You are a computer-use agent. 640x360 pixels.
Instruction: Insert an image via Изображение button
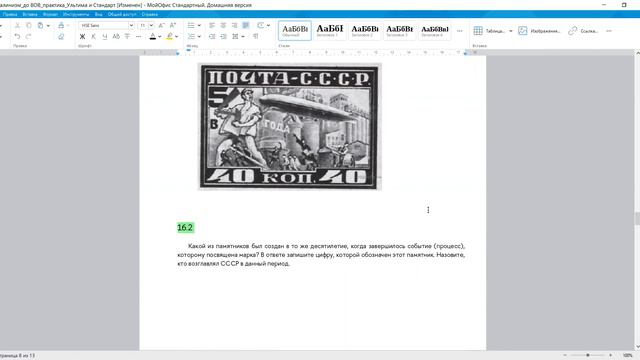click(x=539, y=31)
